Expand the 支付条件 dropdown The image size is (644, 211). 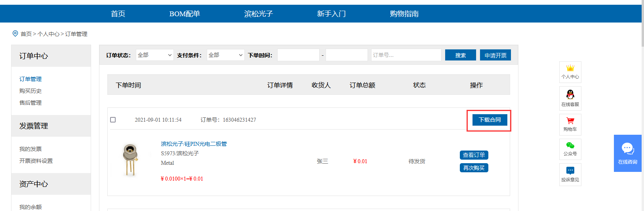click(x=225, y=55)
